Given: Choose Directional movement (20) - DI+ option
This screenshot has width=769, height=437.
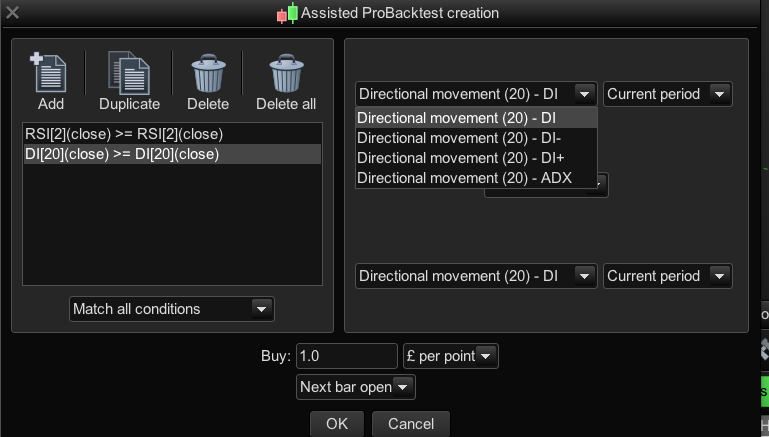Looking at the screenshot, I should (476, 158).
